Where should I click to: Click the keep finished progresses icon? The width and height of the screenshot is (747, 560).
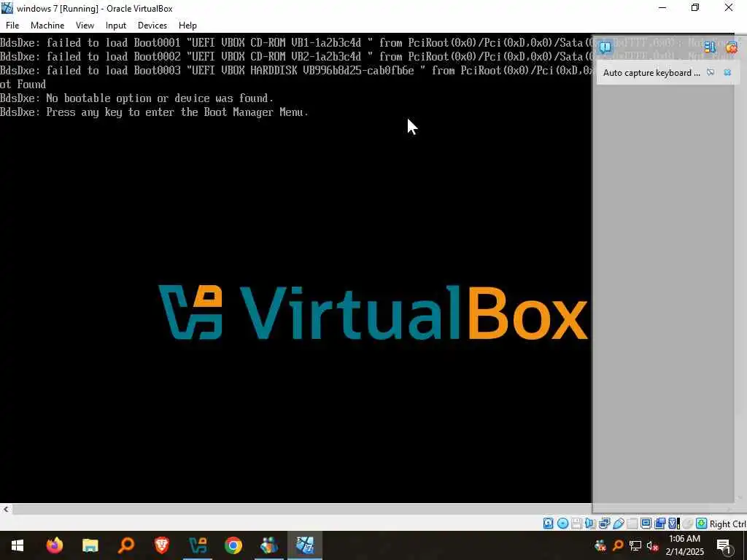(x=710, y=47)
